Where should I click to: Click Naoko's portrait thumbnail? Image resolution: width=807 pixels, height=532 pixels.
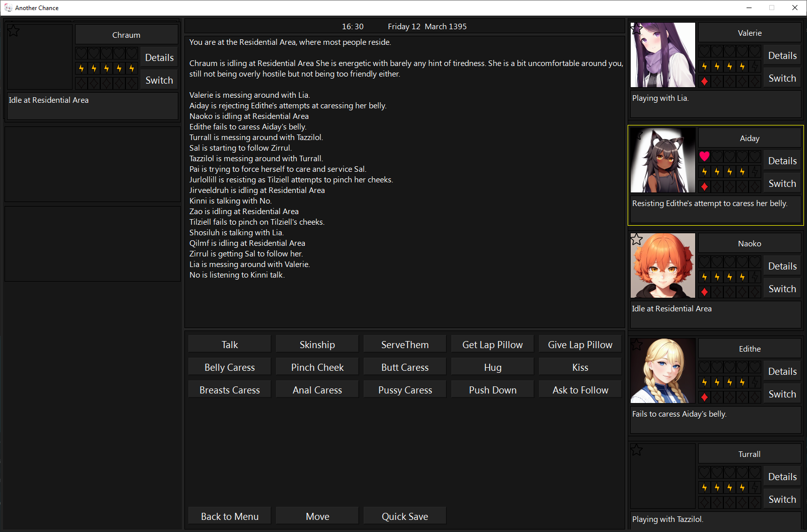click(x=663, y=265)
